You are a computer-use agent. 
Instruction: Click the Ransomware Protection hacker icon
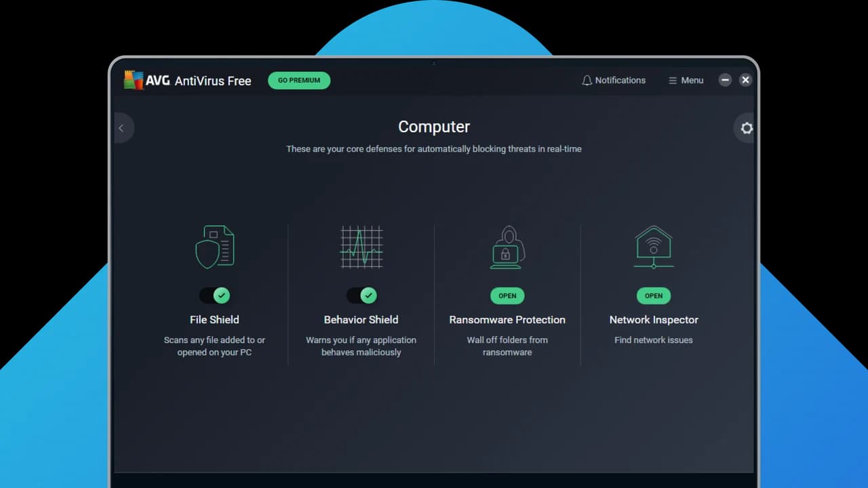tap(507, 247)
